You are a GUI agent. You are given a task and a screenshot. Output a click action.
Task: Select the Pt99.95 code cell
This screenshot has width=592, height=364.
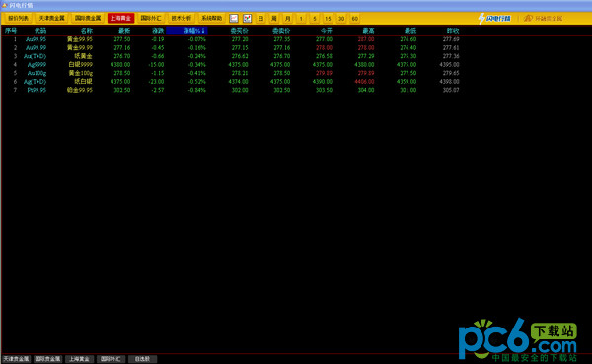37,90
